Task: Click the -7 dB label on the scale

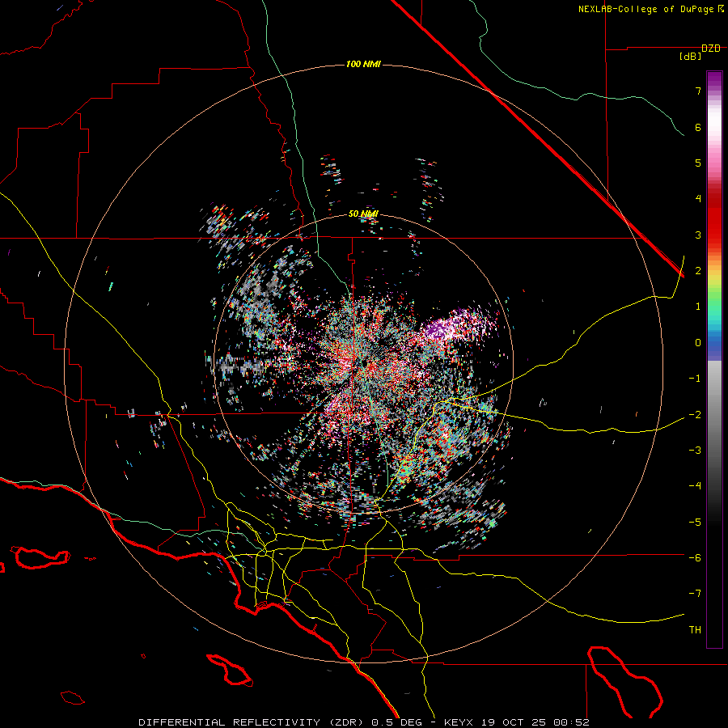Action: coord(695,594)
